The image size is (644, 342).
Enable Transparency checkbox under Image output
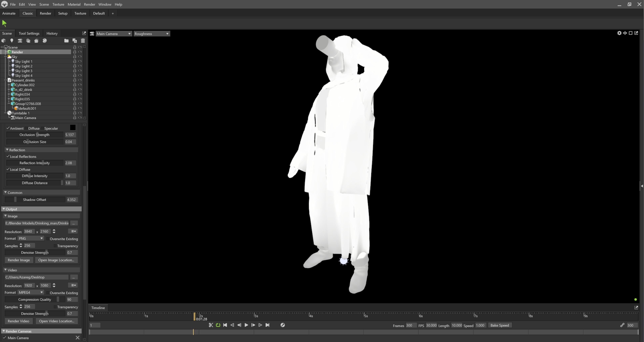tap(55, 246)
